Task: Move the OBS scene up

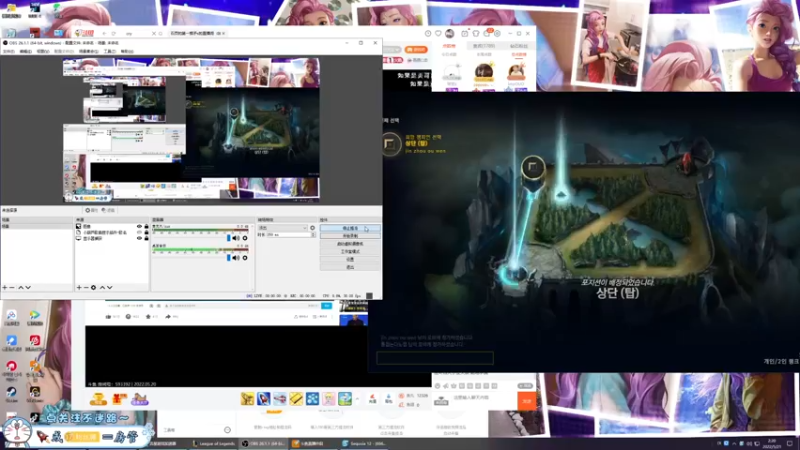Action: tap(21, 288)
